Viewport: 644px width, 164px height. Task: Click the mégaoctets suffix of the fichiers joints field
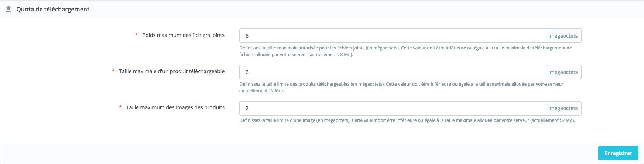[x=563, y=36]
